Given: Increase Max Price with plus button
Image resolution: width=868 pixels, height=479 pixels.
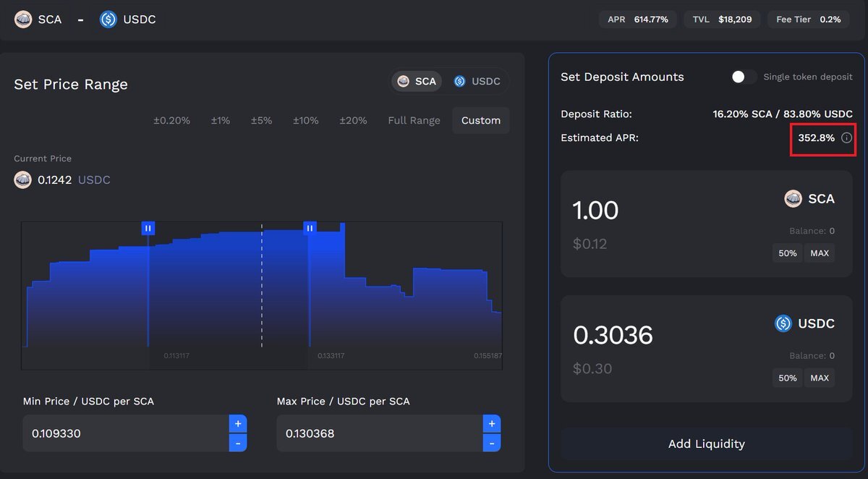Looking at the screenshot, I should click(x=492, y=424).
